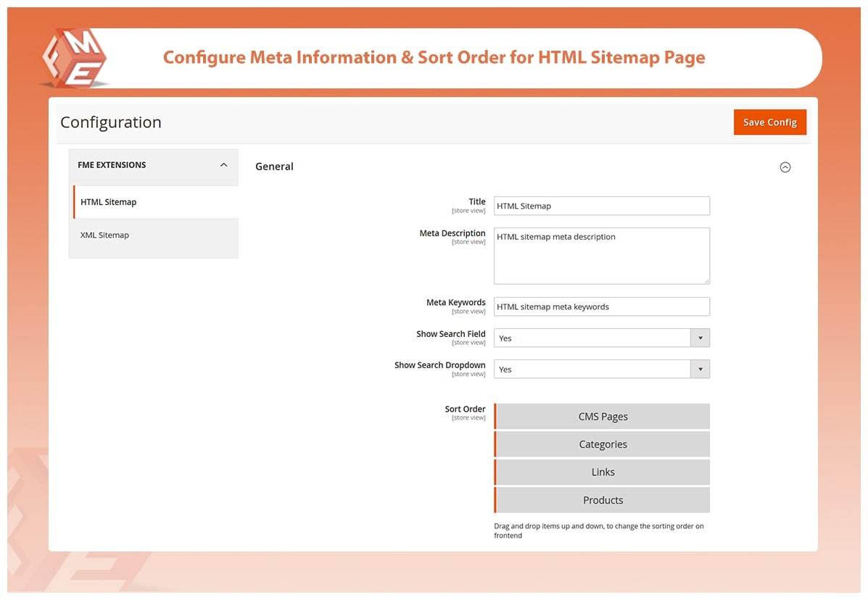The image size is (868, 600).
Task: Switch to the XML Sitemap tab
Action: (105, 236)
